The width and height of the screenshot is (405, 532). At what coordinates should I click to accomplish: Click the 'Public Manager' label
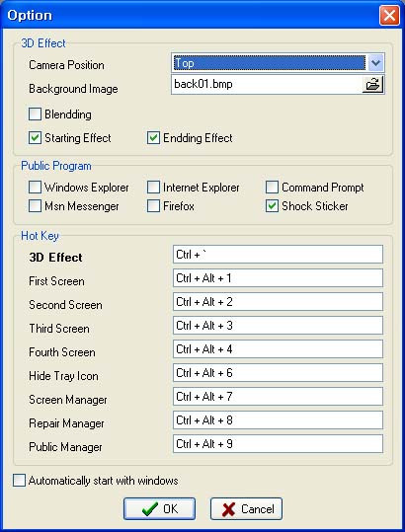coord(65,447)
